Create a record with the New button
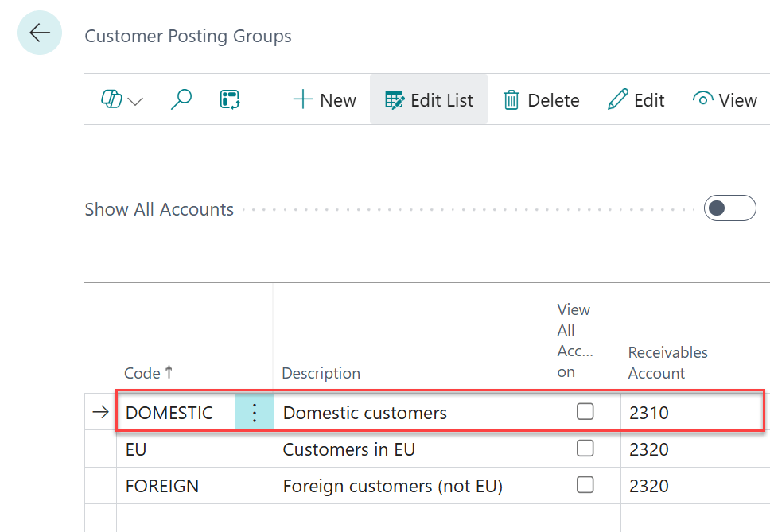 325,99
